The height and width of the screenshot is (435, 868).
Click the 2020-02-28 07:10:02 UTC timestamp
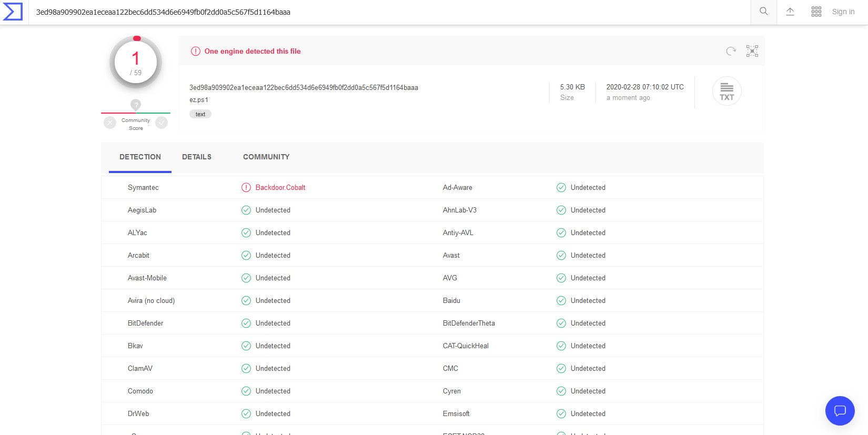tap(645, 87)
